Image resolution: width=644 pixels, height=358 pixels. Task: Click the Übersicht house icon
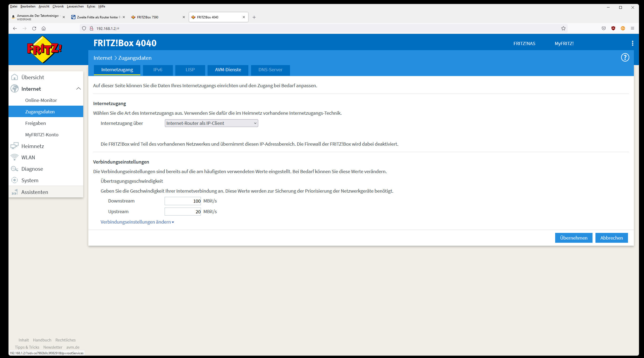14,77
